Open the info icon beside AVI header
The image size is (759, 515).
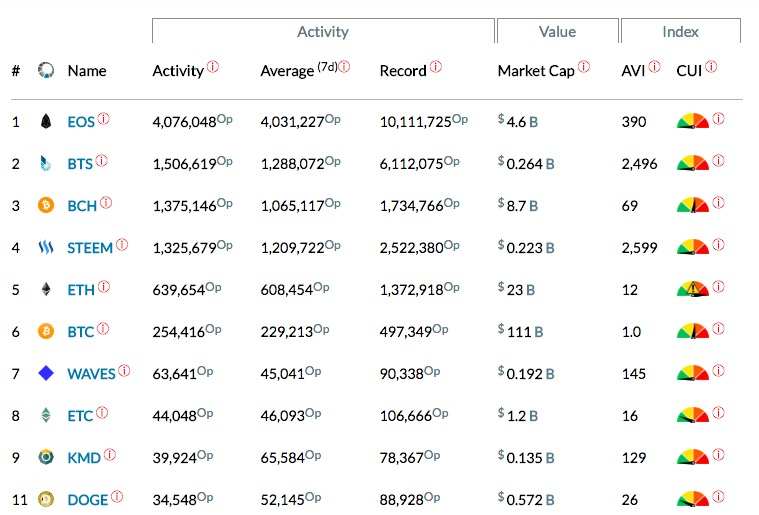pyautogui.click(x=654, y=66)
